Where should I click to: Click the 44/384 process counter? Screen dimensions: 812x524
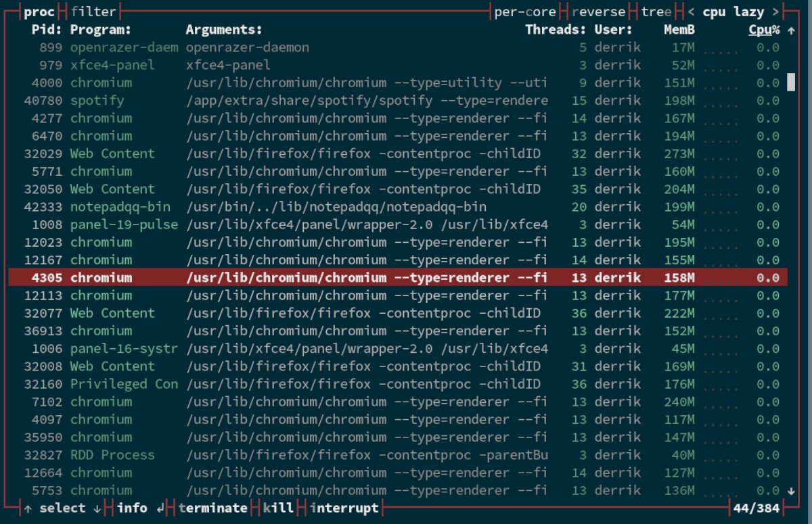tap(757, 508)
